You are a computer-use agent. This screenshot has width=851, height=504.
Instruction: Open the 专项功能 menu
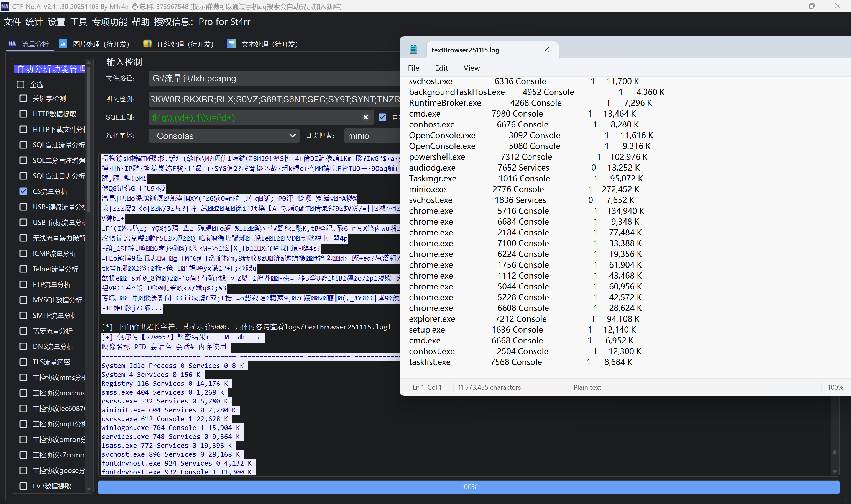(x=109, y=22)
